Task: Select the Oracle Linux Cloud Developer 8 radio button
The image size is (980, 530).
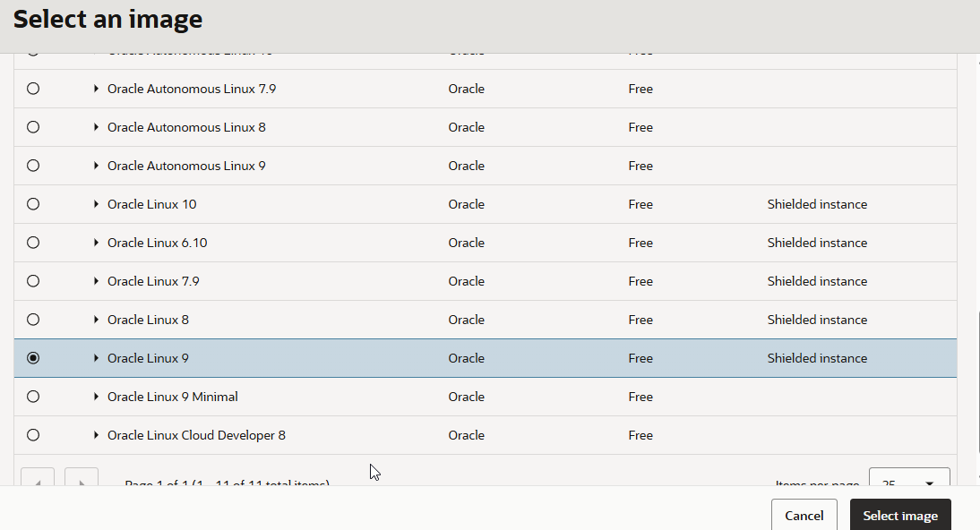Action: 33,435
